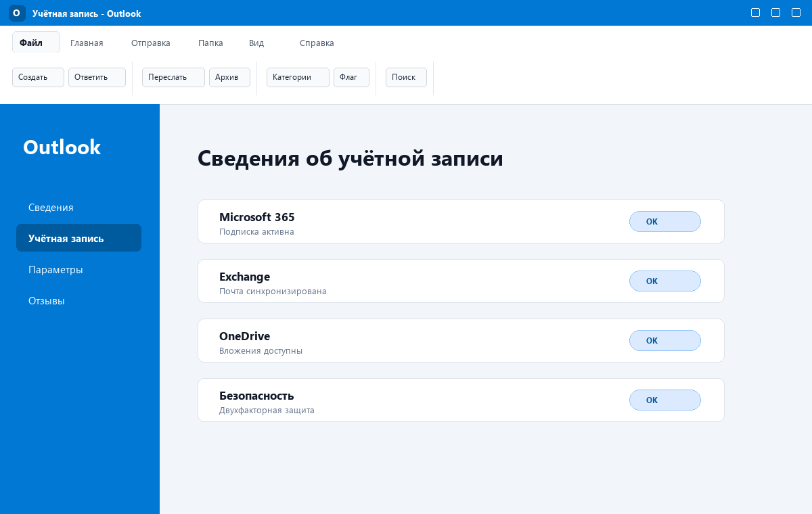Click the Архив toolbar button

point(229,77)
